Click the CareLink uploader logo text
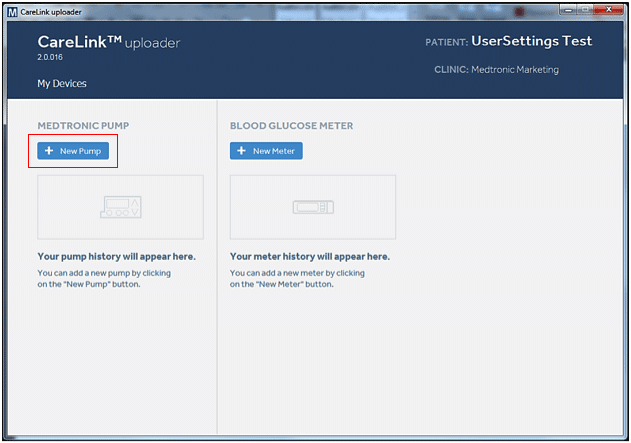Viewport: 631px width, 443px height. pyautogui.click(x=109, y=42)
